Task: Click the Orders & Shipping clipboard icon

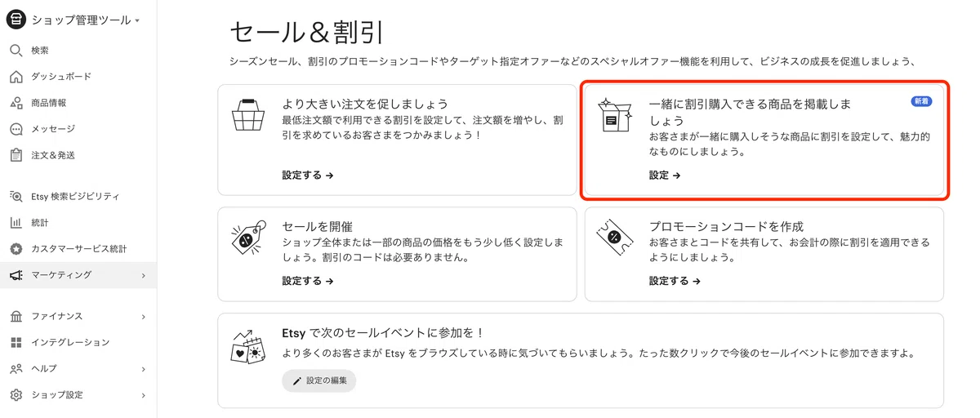Action: click(x=16, y=155)
